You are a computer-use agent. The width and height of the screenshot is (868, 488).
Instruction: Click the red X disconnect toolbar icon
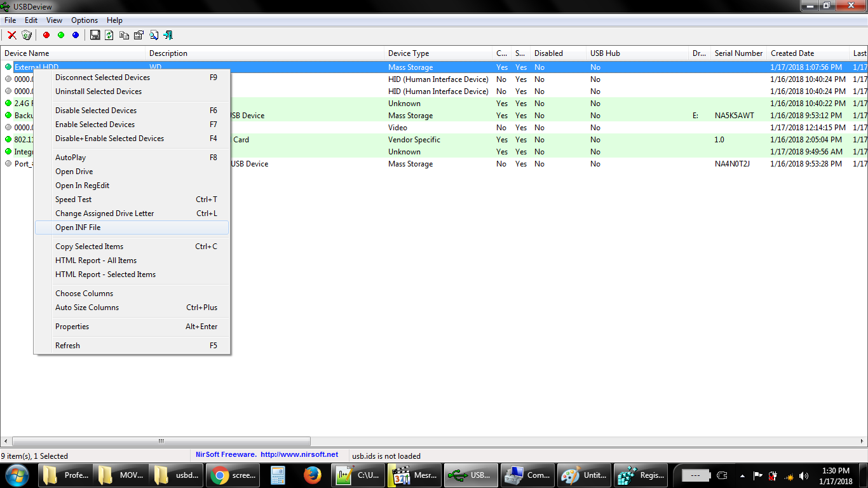tap(11, 35)
